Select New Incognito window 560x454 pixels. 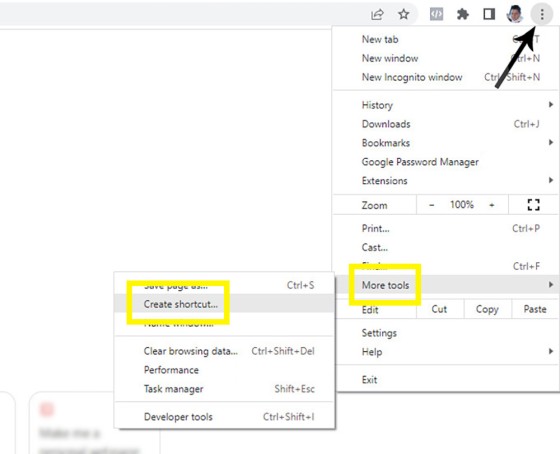click(445, 77)
